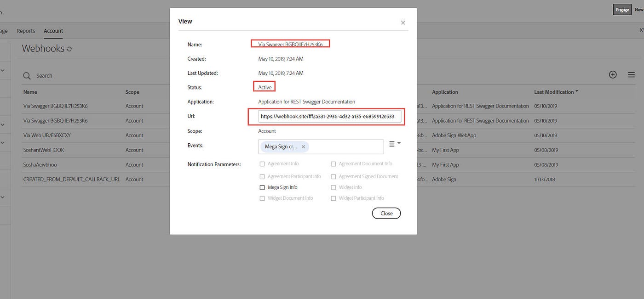644x299 pixels.
Task: Open the webhook list options hamburger menu
Action: click(631, 74)
